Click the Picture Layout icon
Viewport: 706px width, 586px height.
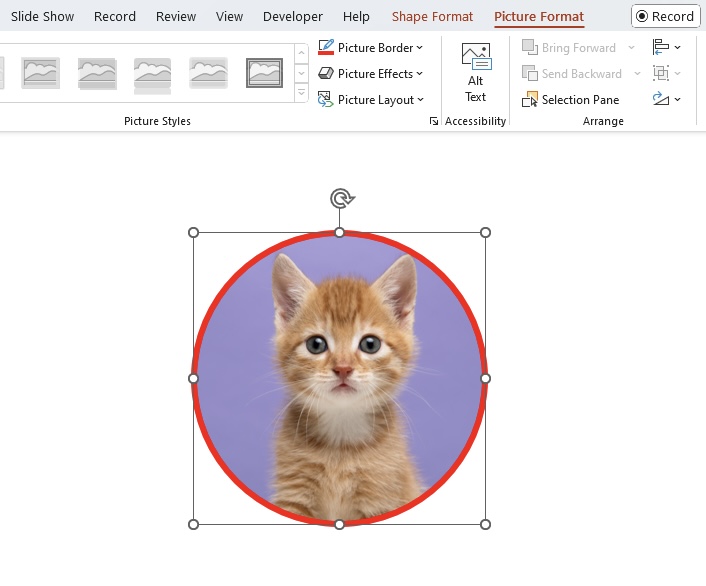pos(326,99)
